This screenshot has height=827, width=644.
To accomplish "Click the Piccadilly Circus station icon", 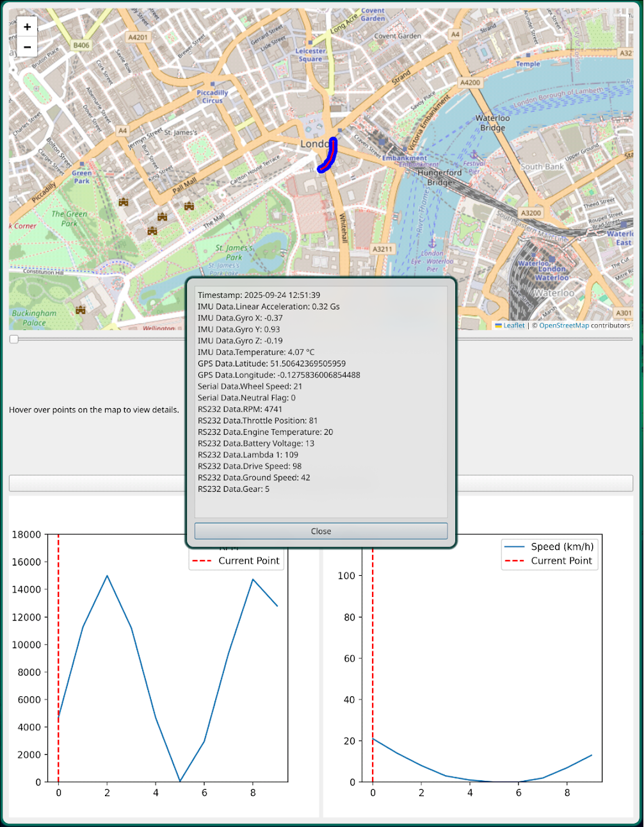I will [x=213, y=85].
